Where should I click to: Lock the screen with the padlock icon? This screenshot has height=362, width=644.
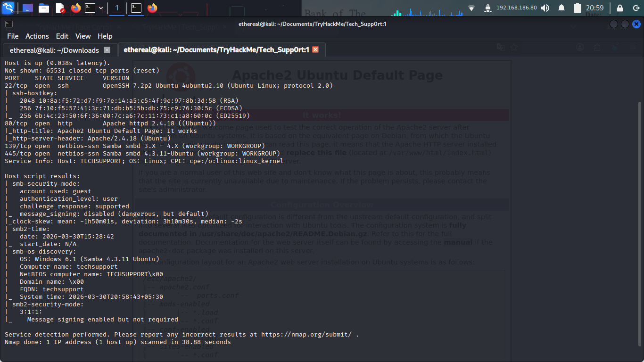(x=620, y=8)
